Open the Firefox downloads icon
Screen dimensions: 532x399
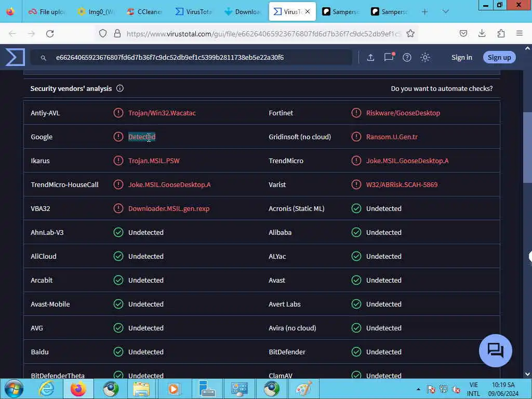[482, 33]
